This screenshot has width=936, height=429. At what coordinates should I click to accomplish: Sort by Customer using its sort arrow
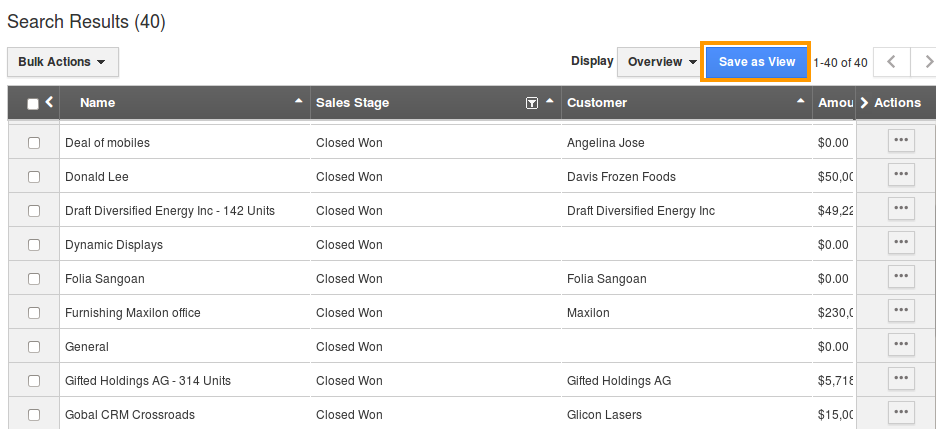[801, 102]
